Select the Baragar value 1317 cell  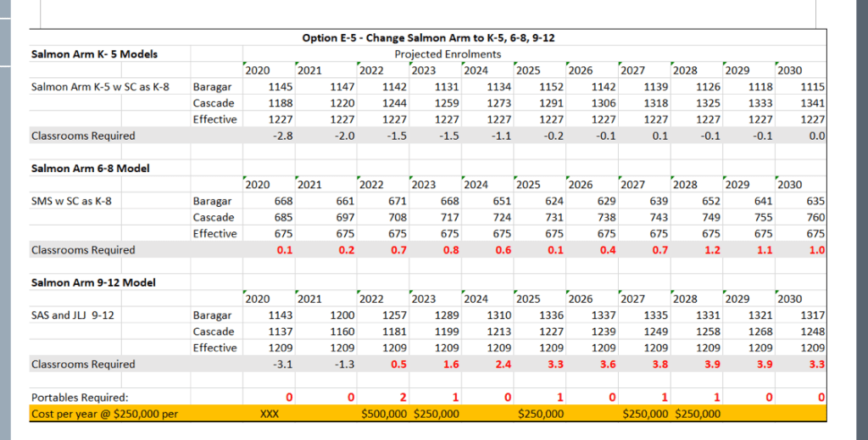(x=810, y=315)
